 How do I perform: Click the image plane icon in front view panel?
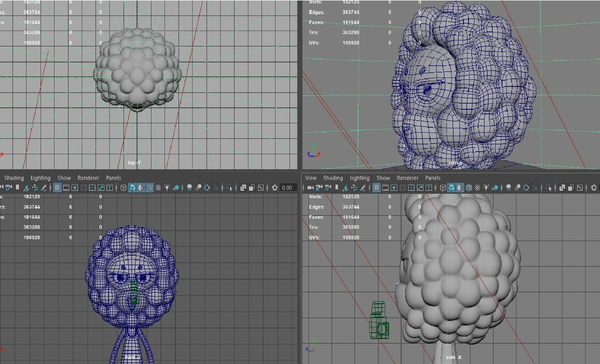click(27, 188)
